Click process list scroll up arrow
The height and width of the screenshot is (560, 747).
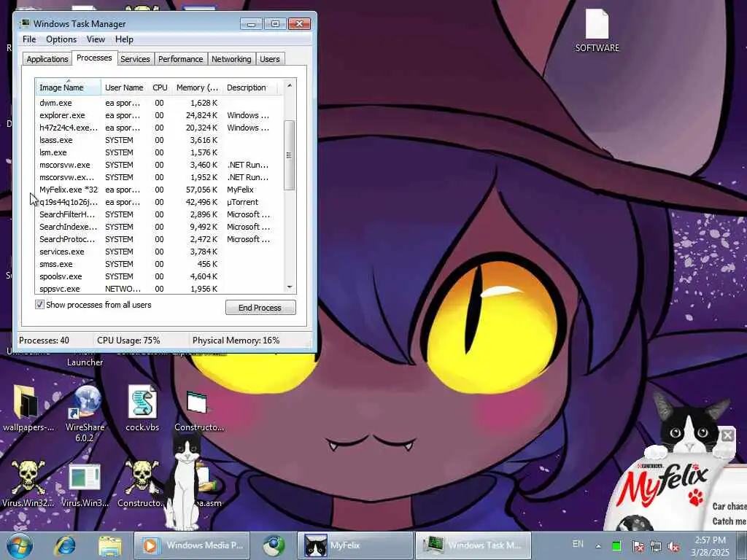(x=289, y=86)
